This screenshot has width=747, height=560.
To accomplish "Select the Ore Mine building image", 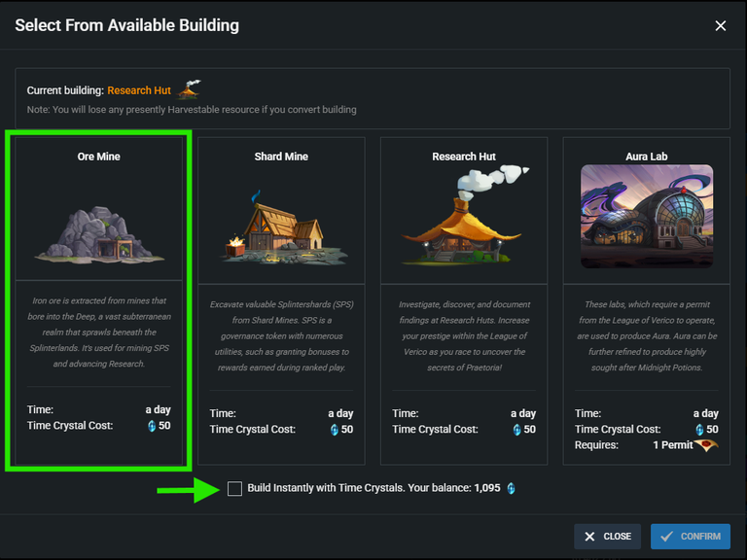I will coord(99,234).
